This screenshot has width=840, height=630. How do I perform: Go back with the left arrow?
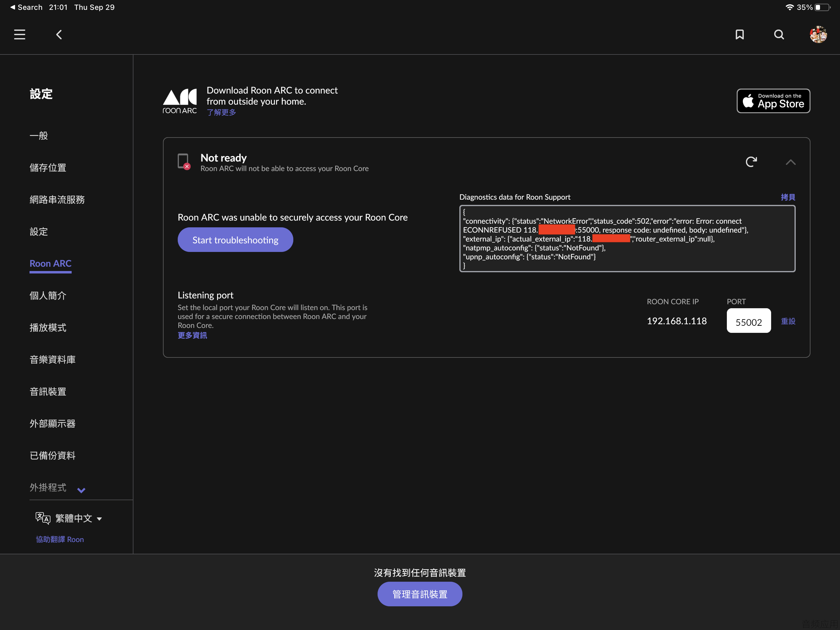click(x=59, y=34)
